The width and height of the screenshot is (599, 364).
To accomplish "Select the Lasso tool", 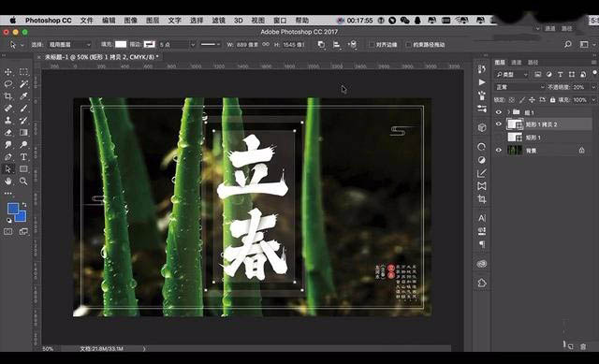I will 8,84.
